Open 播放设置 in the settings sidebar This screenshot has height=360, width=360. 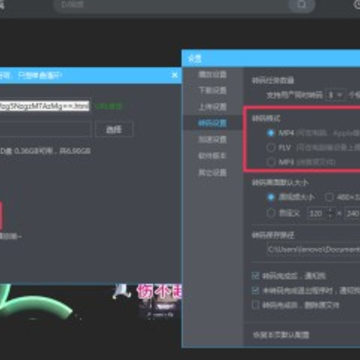pyautogui.click(x=212, y=74)
